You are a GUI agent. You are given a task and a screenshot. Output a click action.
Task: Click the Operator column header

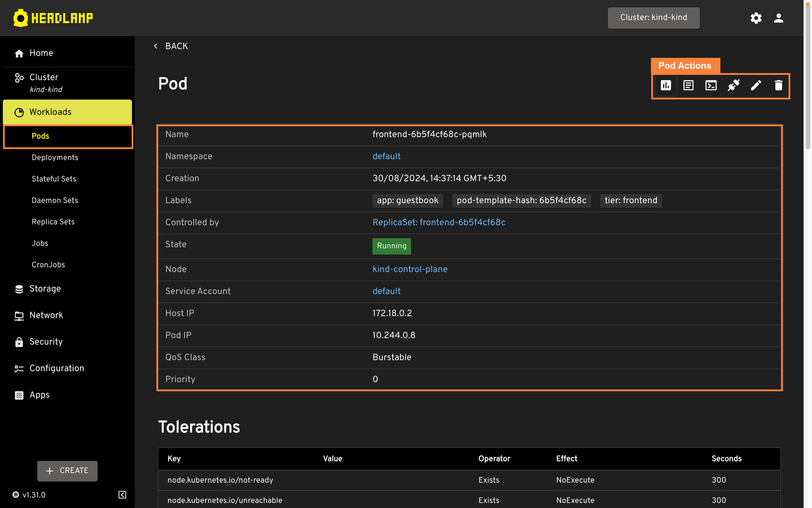pyautogui.click(x=494, y=459)
